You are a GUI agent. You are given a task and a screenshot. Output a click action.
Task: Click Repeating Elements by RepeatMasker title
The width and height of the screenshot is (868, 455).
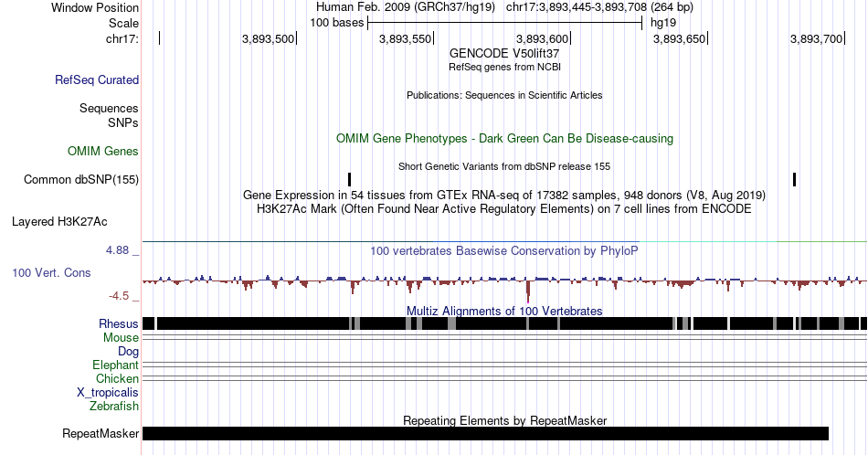[504, 420]
